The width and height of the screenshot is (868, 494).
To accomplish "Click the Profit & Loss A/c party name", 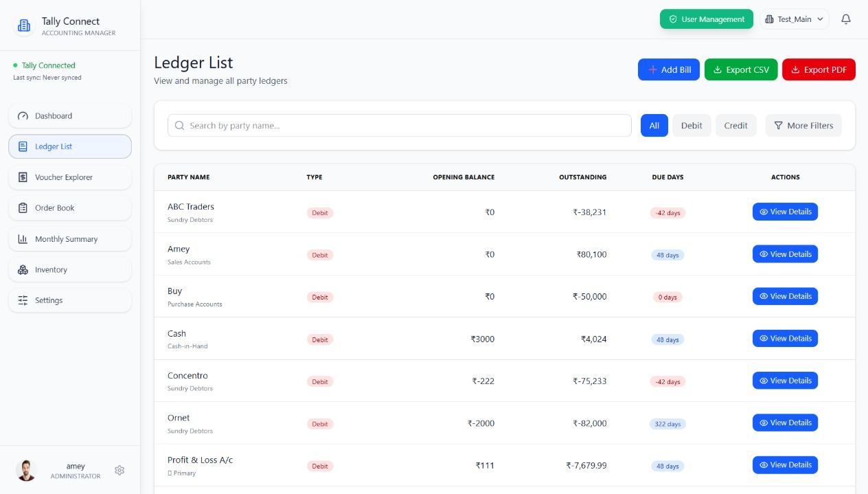I will click(201, 460).
